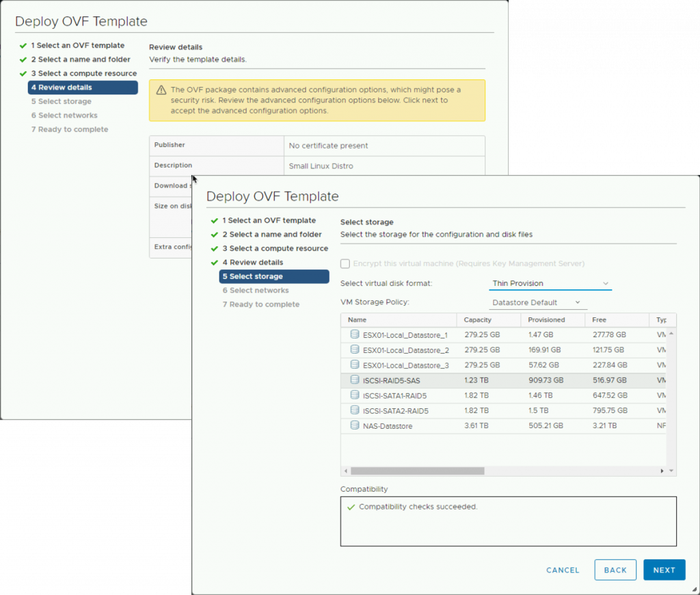Click the datastore icon beside iSCSI-RAID5-SAS
Image resolution: width=700 pixels, height=595 pixels.
pos(355,380)
